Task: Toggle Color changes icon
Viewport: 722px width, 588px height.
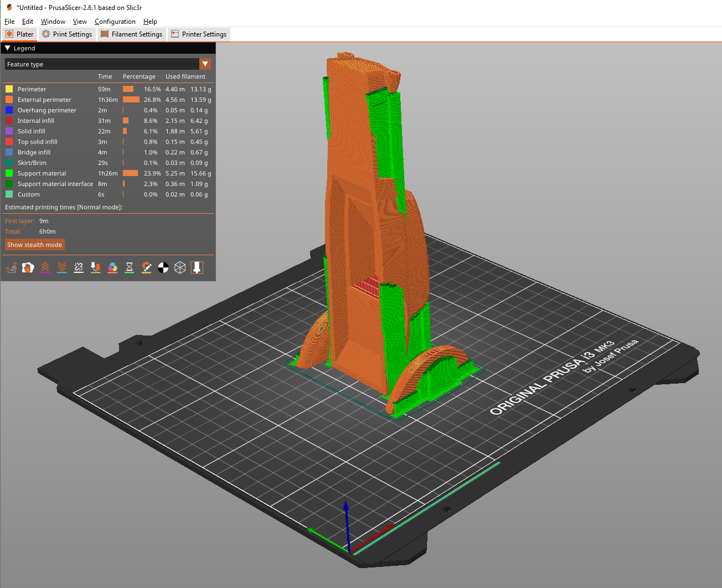Action: click(x=112, y=268)
